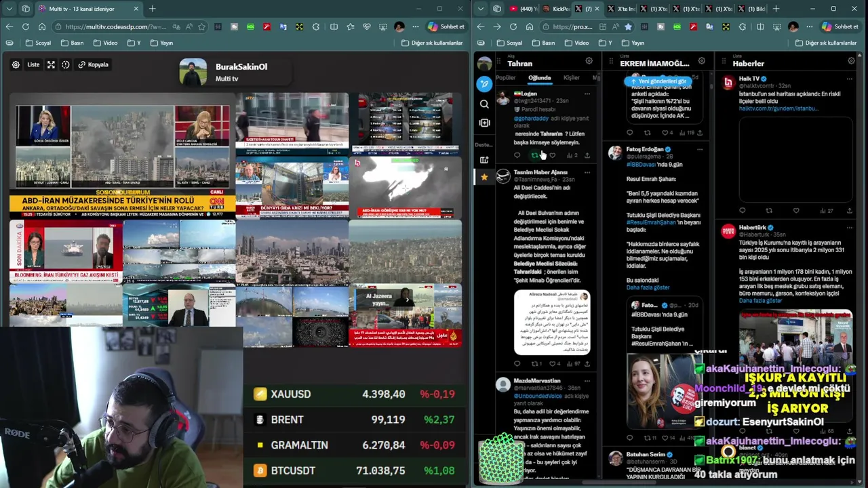The image size is (868, 488).
Task: Open Multi tv tab in left browser
Action: [88, 9]
